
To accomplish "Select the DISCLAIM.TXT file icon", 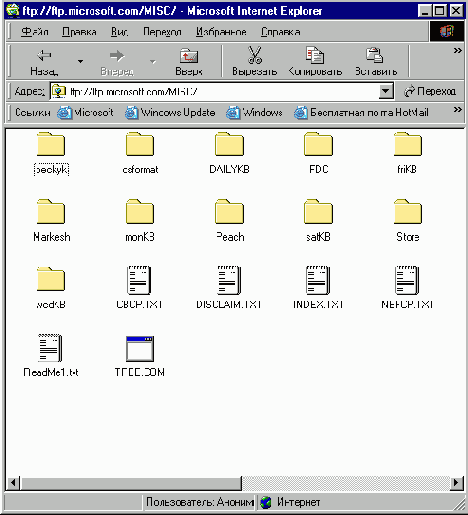I will 229,280.
